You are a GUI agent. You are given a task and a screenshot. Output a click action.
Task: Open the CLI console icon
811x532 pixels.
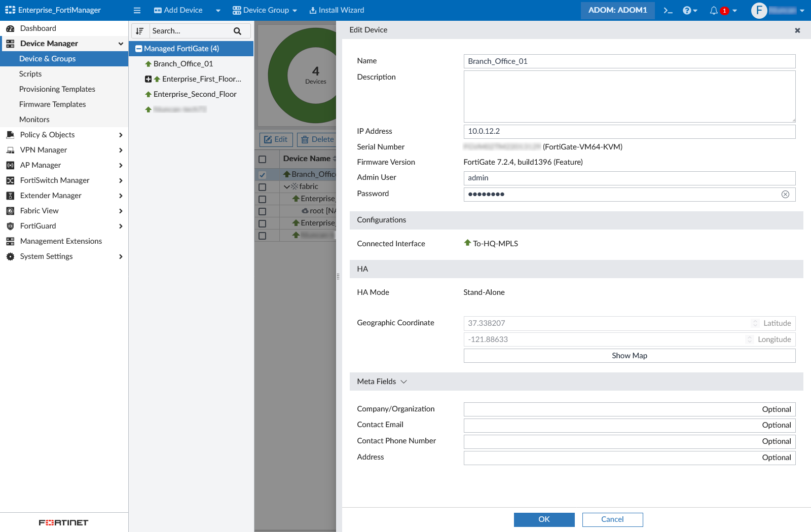pyautogui.click(x=668, y=10)
